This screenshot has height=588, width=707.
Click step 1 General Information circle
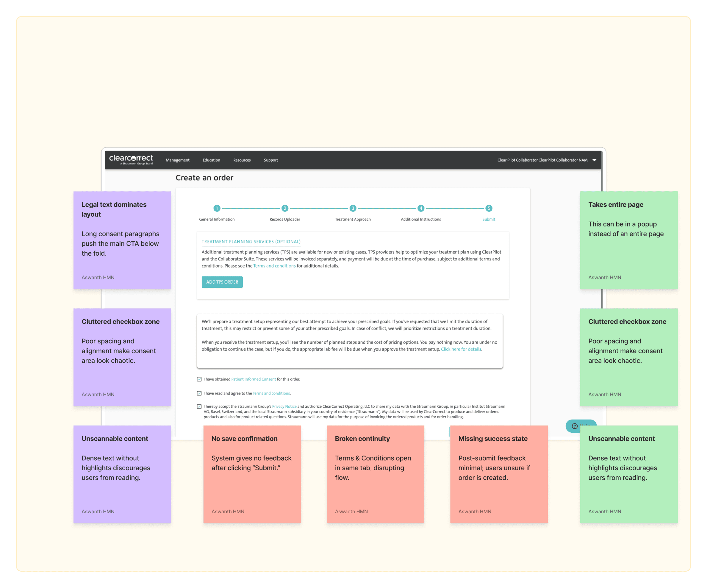coord(217,208)
